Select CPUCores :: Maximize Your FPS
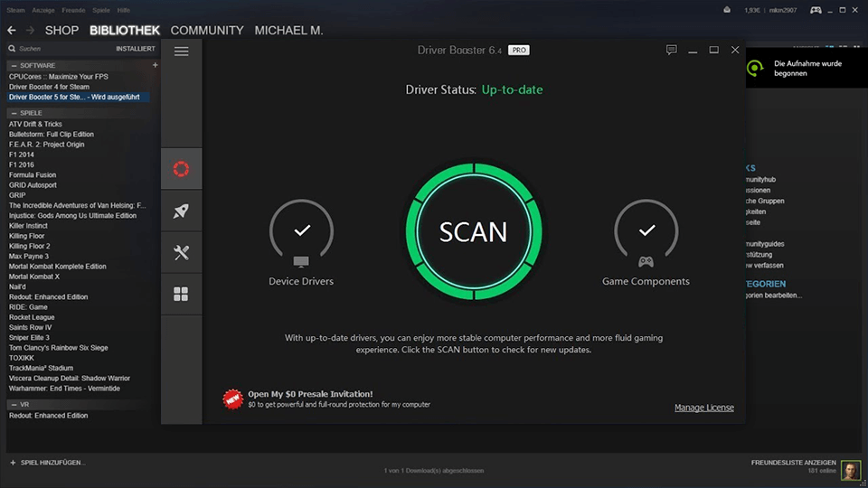This screenshot has width=868, height=488. [58, 77]
